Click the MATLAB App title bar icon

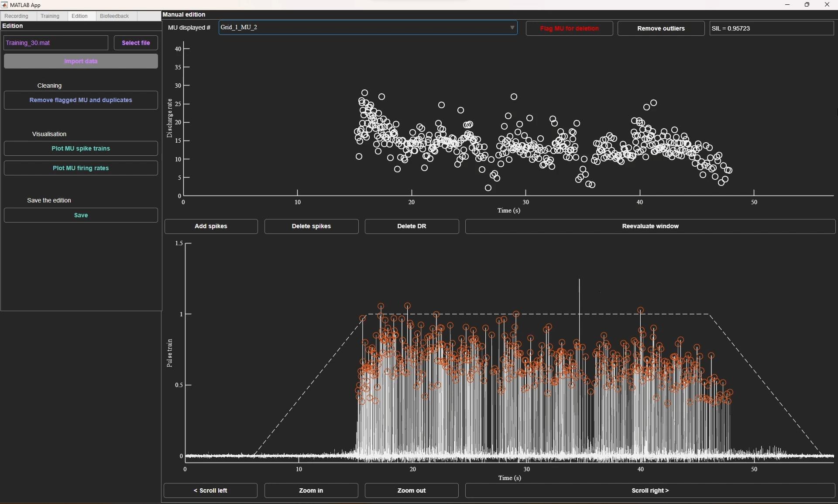point(4,5)
